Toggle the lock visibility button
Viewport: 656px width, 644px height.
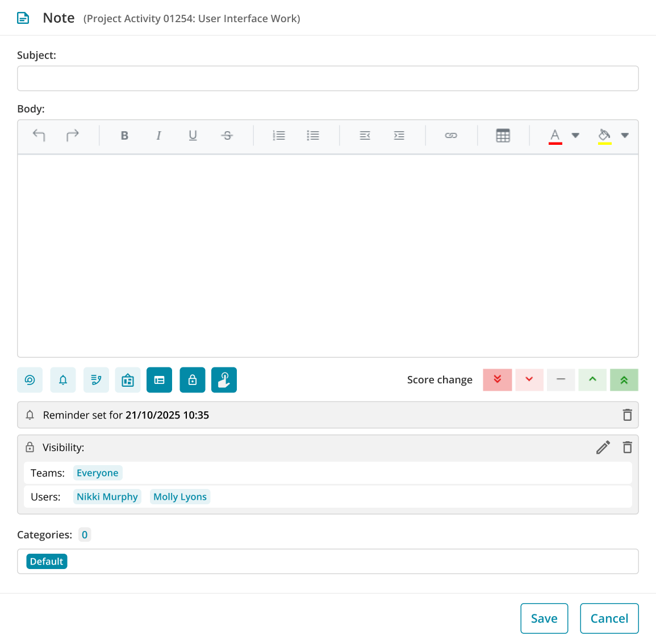point(193,380)
